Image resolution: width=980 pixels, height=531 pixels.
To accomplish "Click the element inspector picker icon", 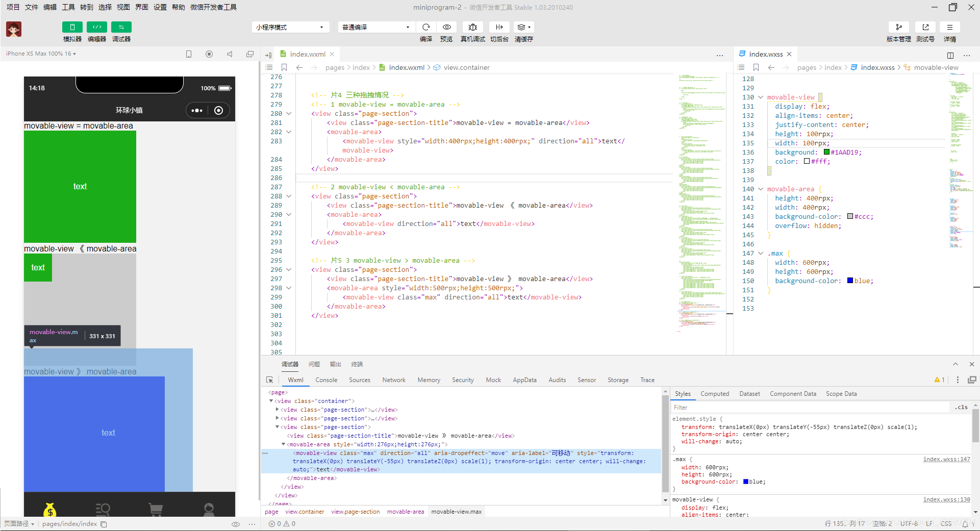I will tap(270, 380).
